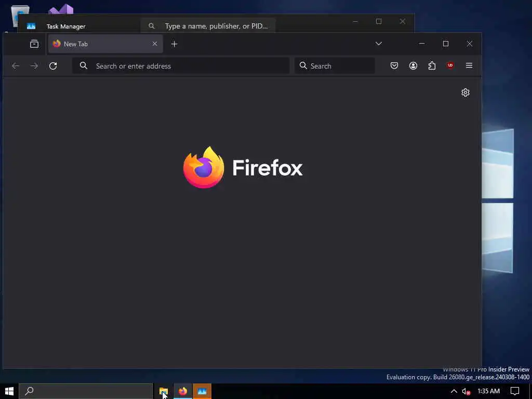The image size is (532, 399).
Task: Open the Windows Start menu
Action: pos(9,391)
